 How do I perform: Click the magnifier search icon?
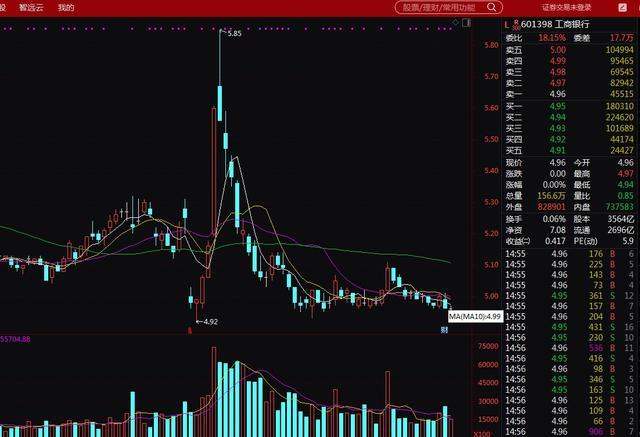(492, 7)
